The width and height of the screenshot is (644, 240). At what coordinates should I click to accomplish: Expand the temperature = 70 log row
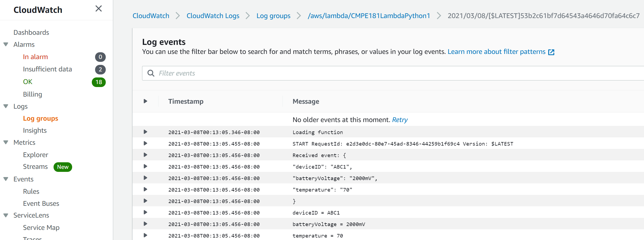click(x=145, y=235)
